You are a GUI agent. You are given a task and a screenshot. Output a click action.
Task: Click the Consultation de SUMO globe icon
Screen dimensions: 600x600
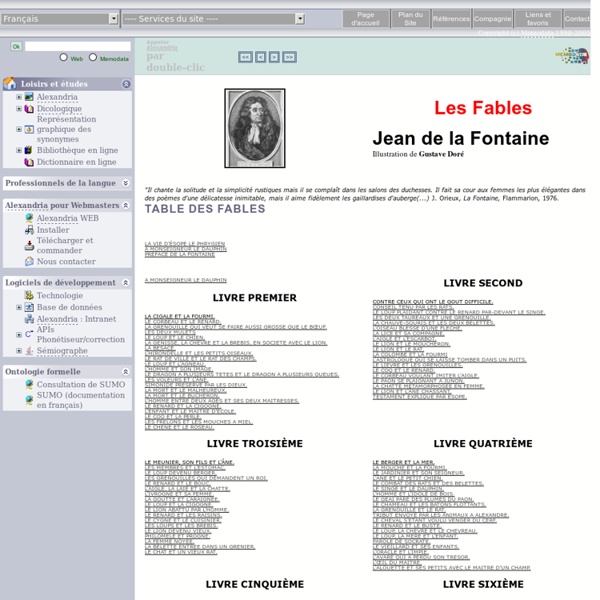[x=29, y=384]
